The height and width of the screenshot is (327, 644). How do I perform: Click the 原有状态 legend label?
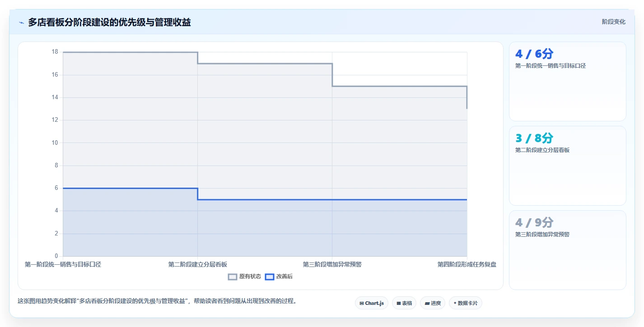click(x=250, y=277)
